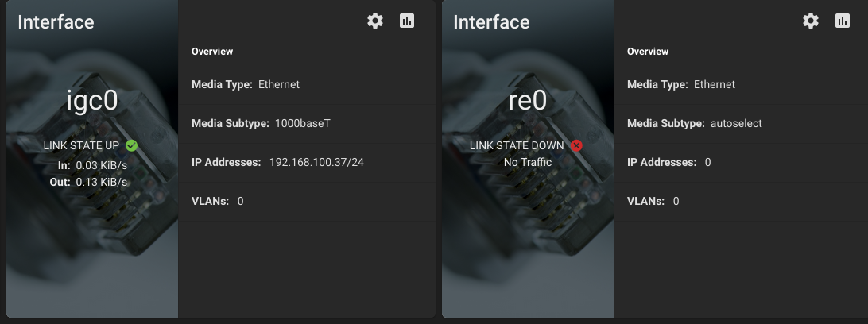Screen dimensions: 868x324
Task: Click igc0 outbound rate 0.13 KiB/s
Action: [101, 182]
